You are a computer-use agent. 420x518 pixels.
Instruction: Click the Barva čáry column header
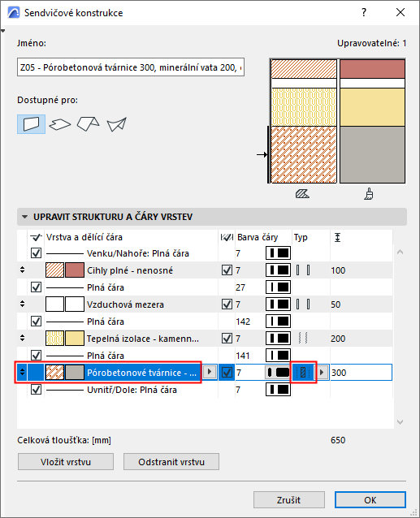258,237
